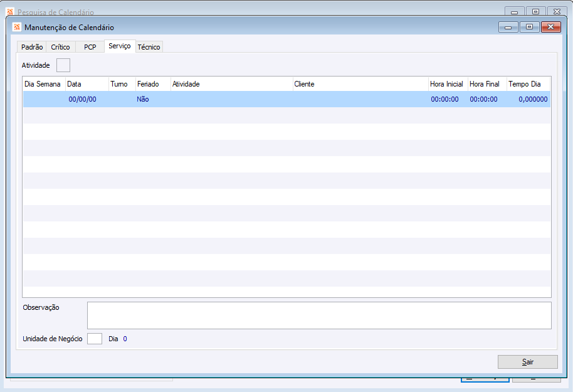Minimize the Pesquisa de Calendário background window
573x392 pixels.
pos(515,12)
